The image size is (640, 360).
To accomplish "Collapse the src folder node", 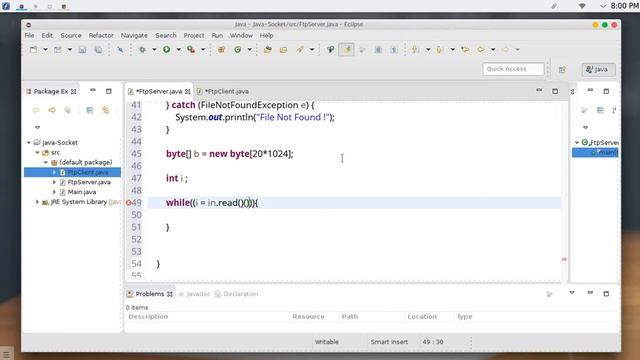I will pyautogui.click(x=38, y=152).
